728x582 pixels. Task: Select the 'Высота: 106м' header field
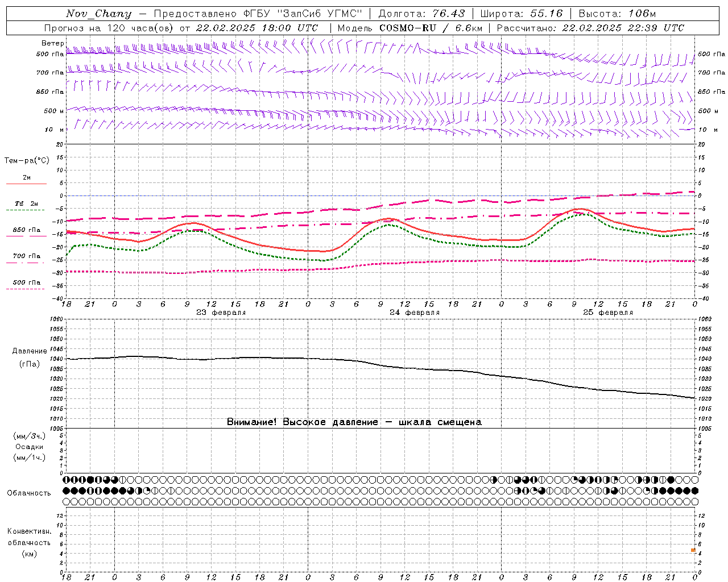[x=617, y=14]
